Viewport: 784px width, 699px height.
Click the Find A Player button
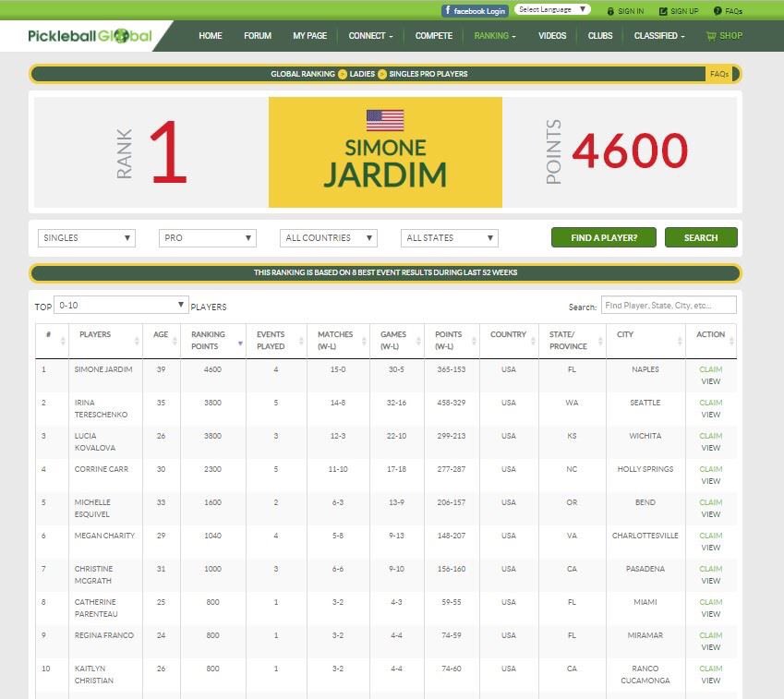604,237
